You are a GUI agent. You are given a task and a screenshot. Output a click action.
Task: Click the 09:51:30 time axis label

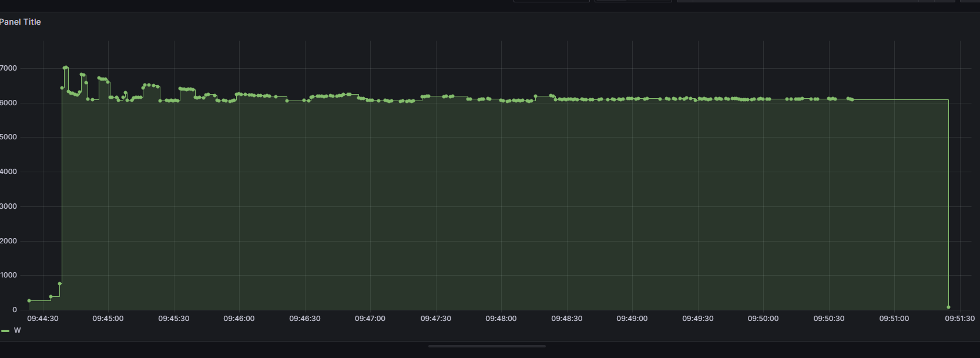[x=960, y=319]
